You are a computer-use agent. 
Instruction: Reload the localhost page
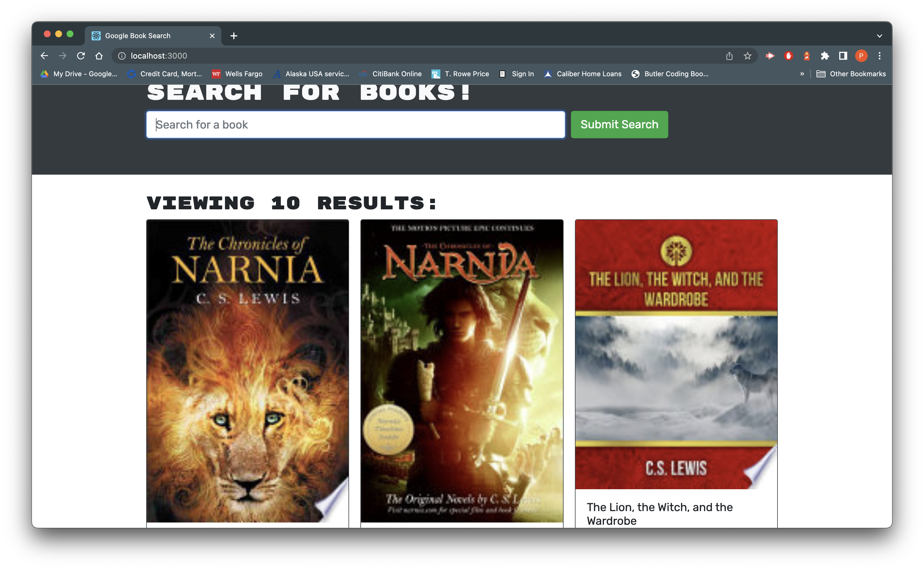pyautogui.click(x=81, y=56)
